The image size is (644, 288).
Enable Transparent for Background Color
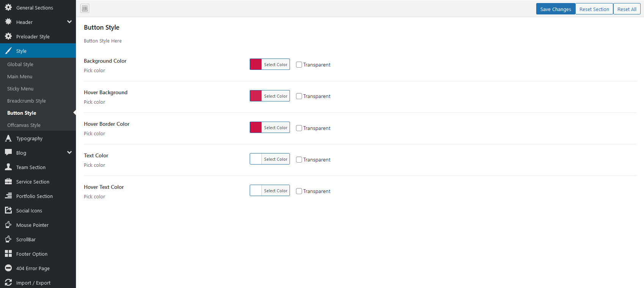(299, 65)
